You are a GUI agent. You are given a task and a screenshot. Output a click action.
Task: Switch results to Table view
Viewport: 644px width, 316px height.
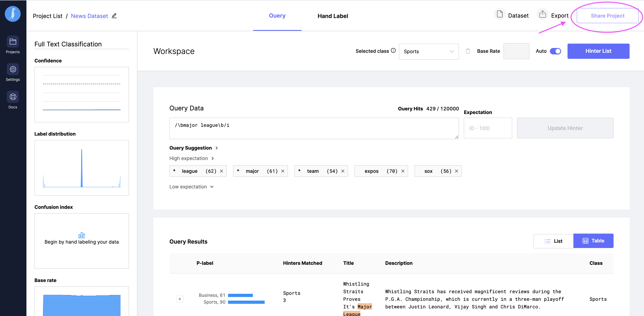tap(593, 241)
